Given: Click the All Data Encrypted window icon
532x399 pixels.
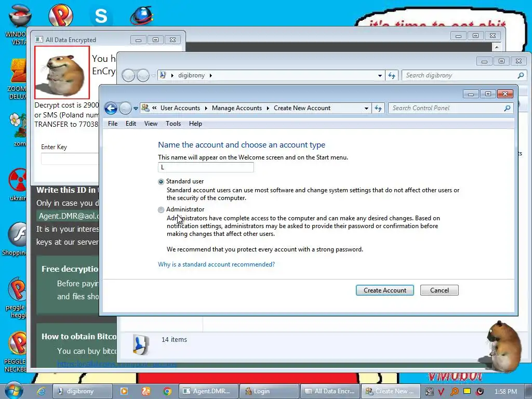Looking at the screenshot, I should click(x=39, y=39).
